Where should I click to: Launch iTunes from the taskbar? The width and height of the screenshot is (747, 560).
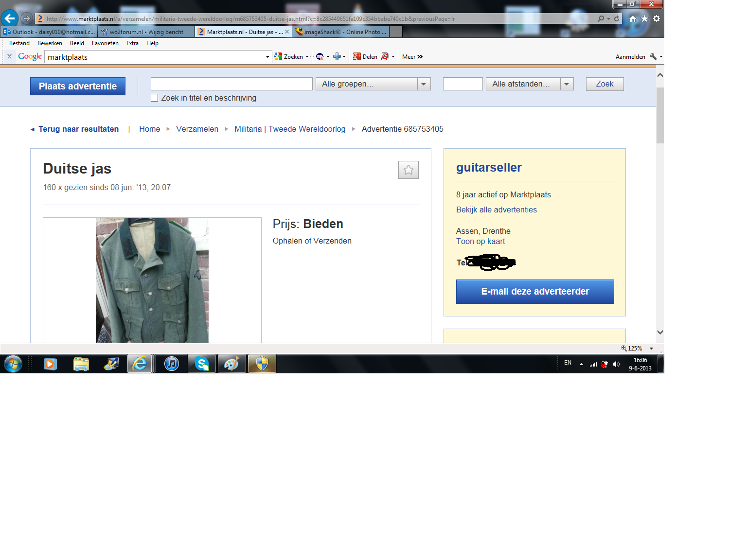171,364
